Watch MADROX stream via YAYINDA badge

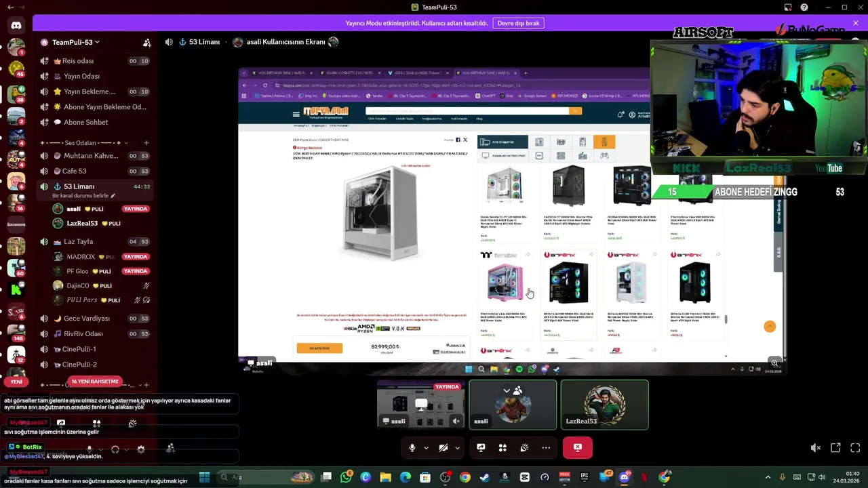136,257
